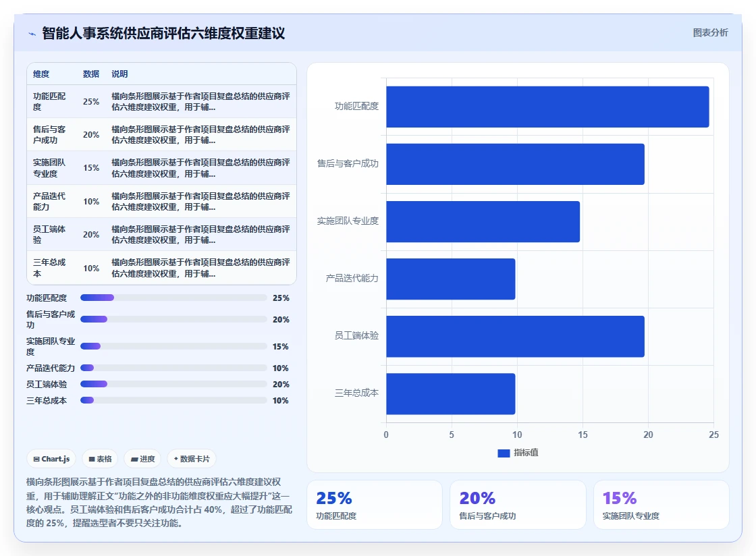The image size is (756, 556).
Task: Click the description cell of 功能匹配度 row
Action: [x=201, y=102]
